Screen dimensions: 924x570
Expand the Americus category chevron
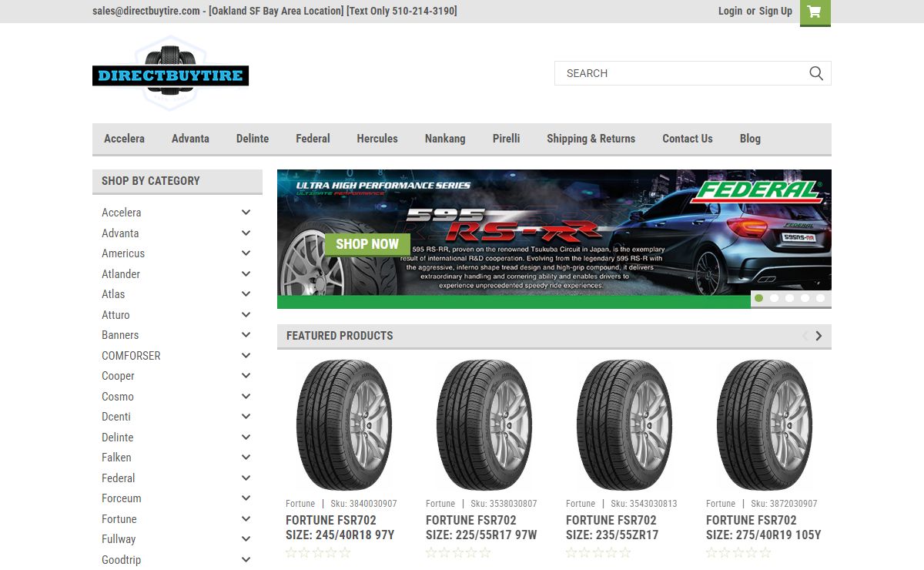pos(246,253)
